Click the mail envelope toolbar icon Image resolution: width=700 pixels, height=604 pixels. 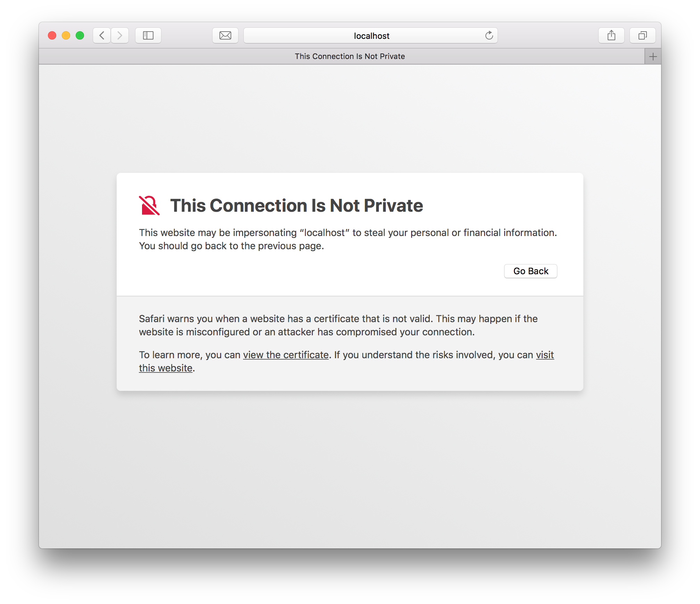pos(225,35)
